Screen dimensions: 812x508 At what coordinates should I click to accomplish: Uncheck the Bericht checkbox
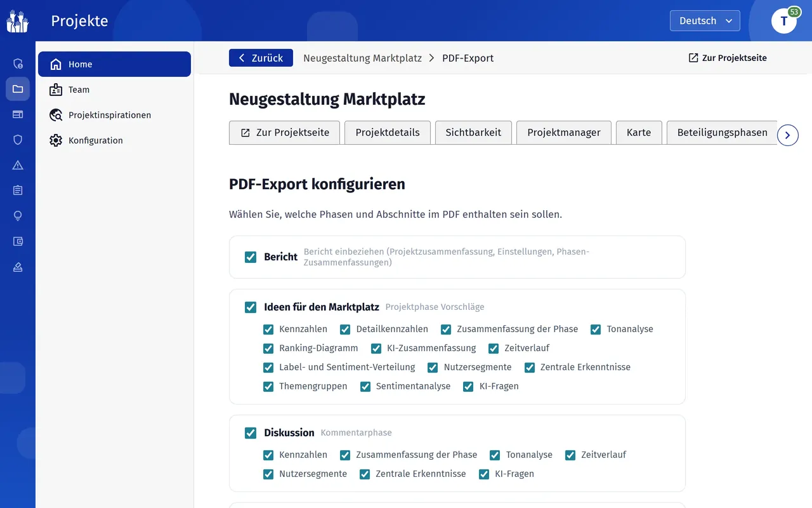pyautogui.click(x=251, y=257)
